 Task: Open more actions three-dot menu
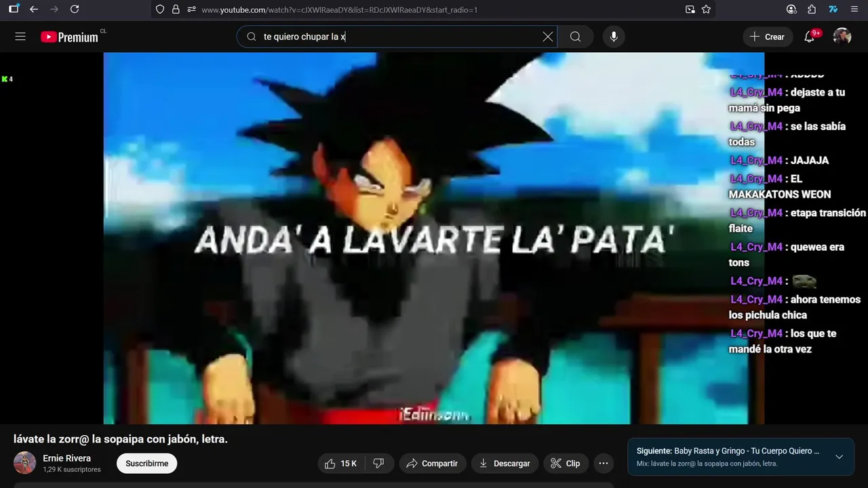click(x=604, y=464)
